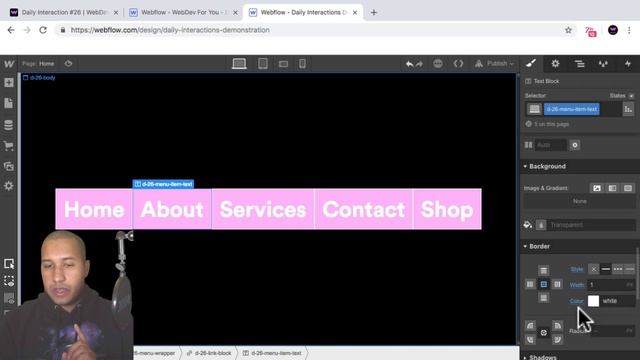
Task: Switch to Style panel brush tab
Action: pyautogui.click(x=531, y=63)
